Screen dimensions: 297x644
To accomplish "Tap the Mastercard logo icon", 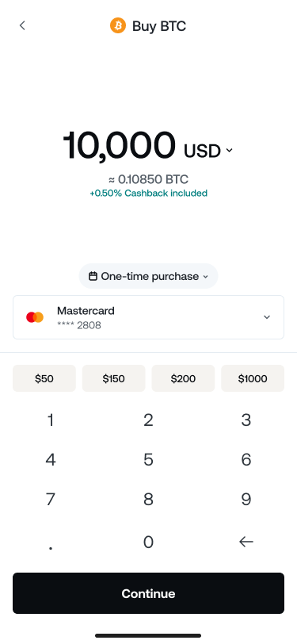I will (35, 317).
